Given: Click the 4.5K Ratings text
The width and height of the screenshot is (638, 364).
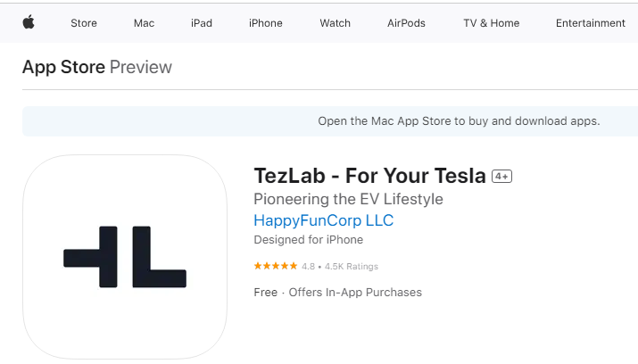Looking at the screenshot, I should click(x=352, y=267).
